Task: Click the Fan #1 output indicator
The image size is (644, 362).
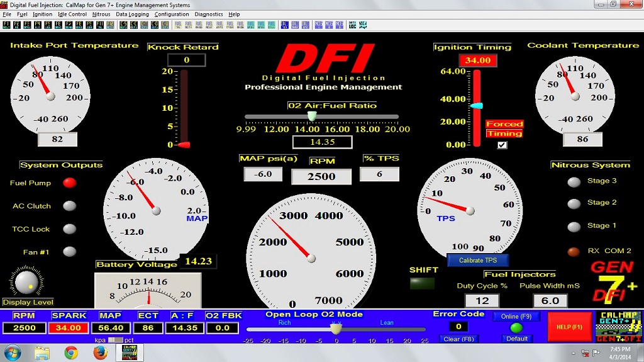Action: pos(69,251)
